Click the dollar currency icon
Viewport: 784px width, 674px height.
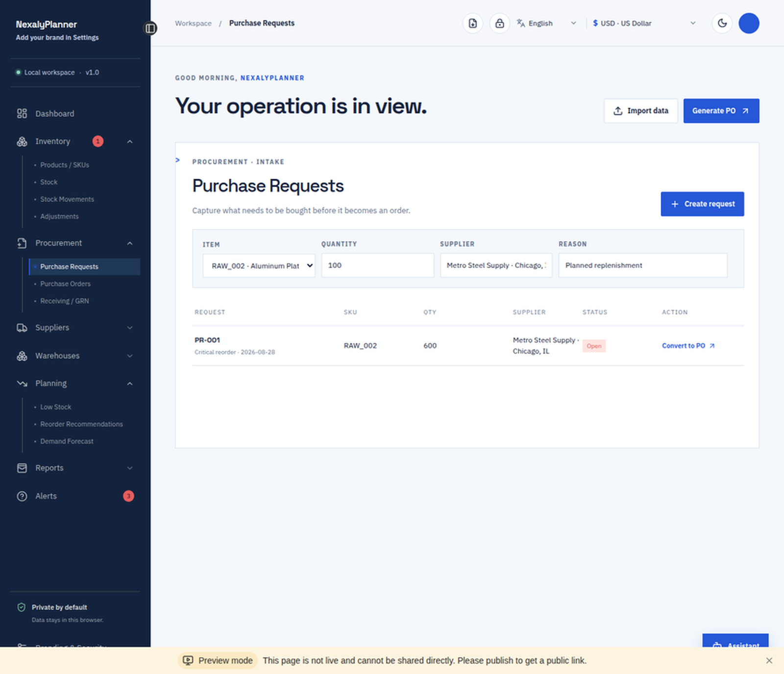[x=595, y=23]
